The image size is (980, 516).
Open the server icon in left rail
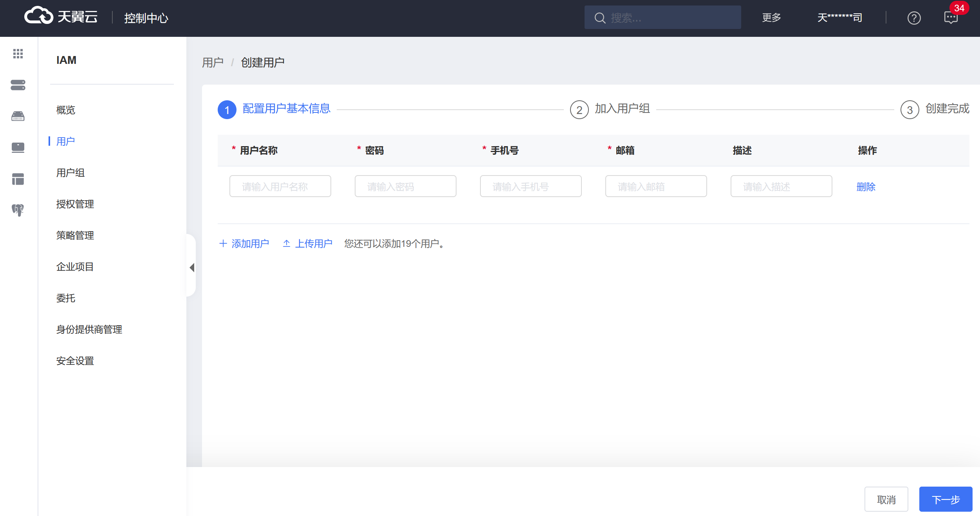pyautogui.click(x=18, y=85)
